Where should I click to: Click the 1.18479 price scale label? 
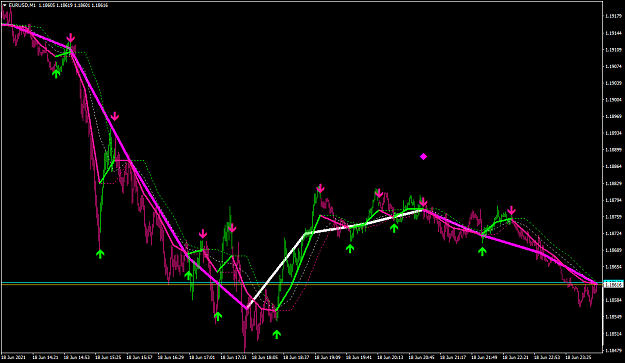(613, 350)
